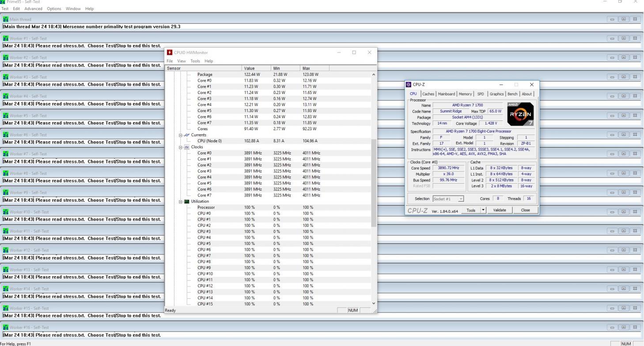Click the Currents category icon

(x=187, y=135)
